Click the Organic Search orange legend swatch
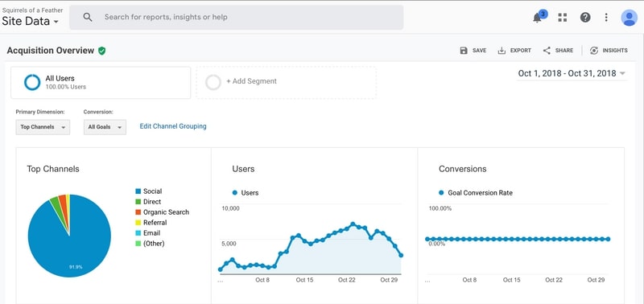Viewport: 644px width, 304px height. [x=138, y=212]
